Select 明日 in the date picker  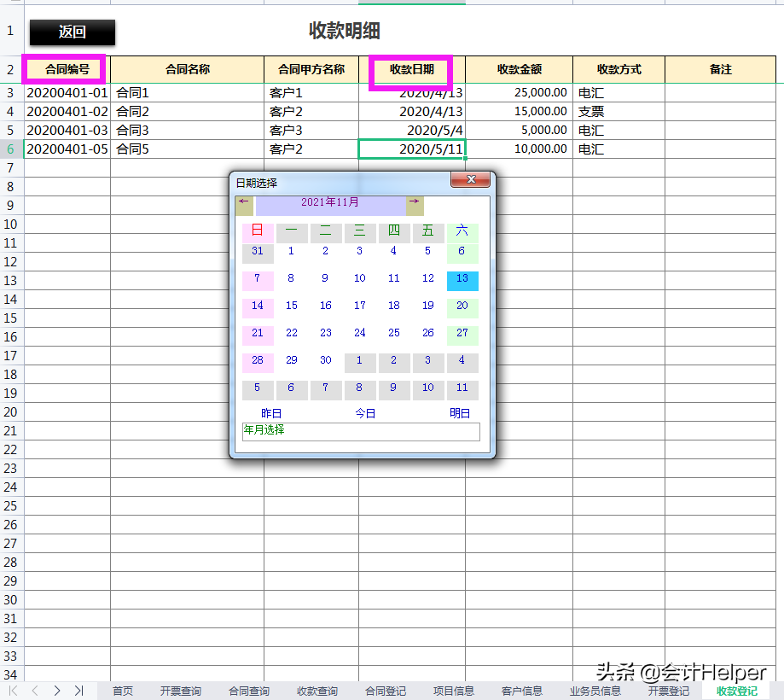[x=460, y=413]
